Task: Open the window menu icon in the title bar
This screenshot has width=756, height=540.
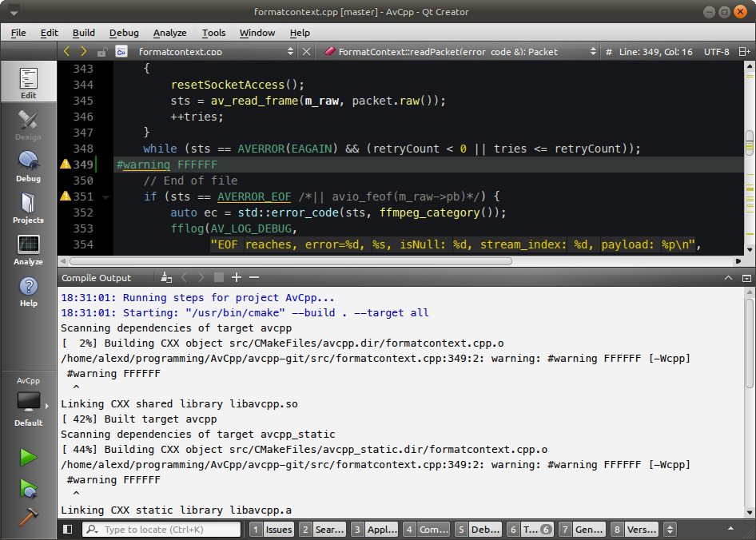Action: [14, 11]
